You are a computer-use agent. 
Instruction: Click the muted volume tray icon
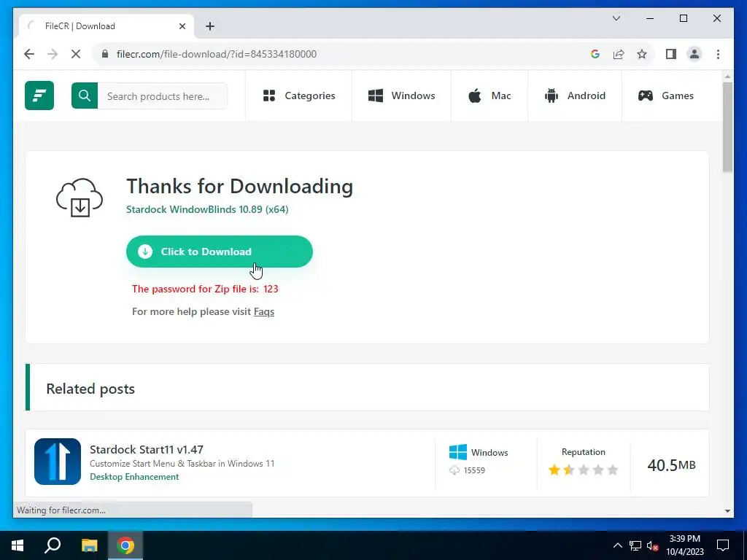click(652, 545)
